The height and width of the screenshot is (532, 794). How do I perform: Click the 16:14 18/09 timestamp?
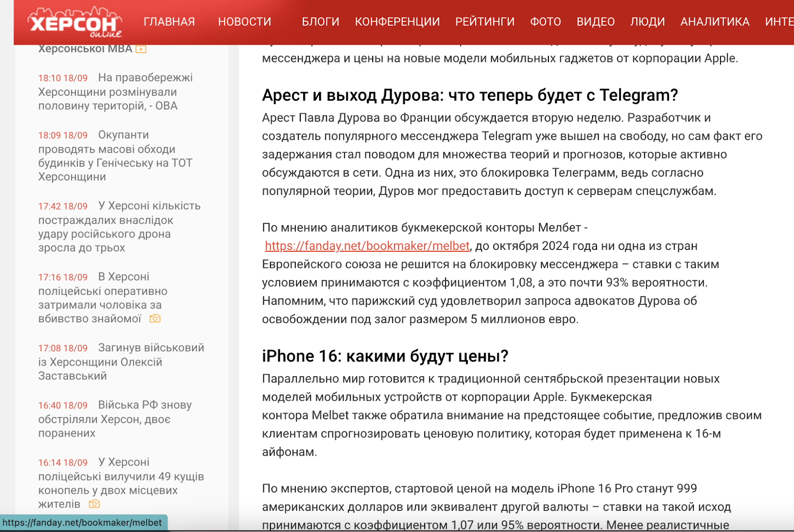pos(63,463)
